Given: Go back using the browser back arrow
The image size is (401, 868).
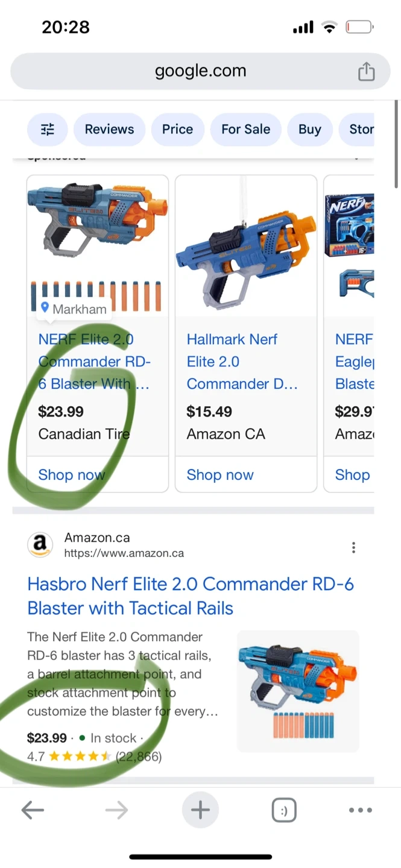Looking at the screenshot, I should tap(33, 810).
